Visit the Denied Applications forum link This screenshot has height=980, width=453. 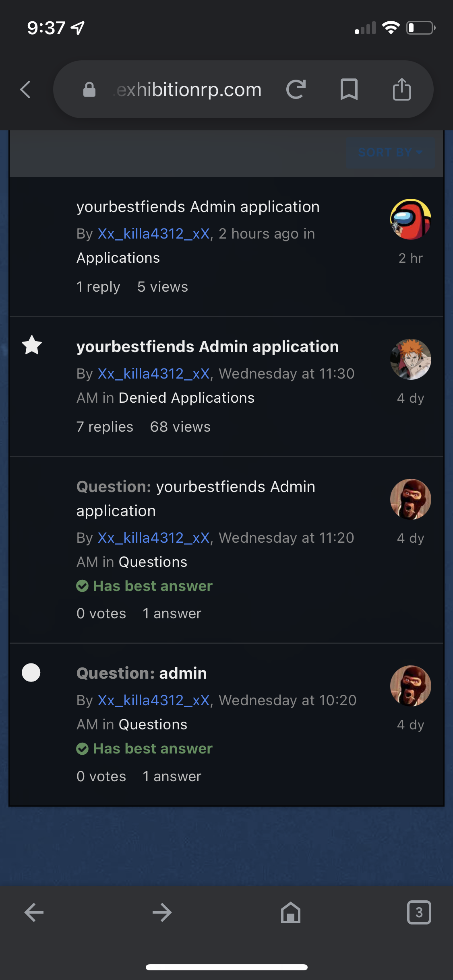187,398
